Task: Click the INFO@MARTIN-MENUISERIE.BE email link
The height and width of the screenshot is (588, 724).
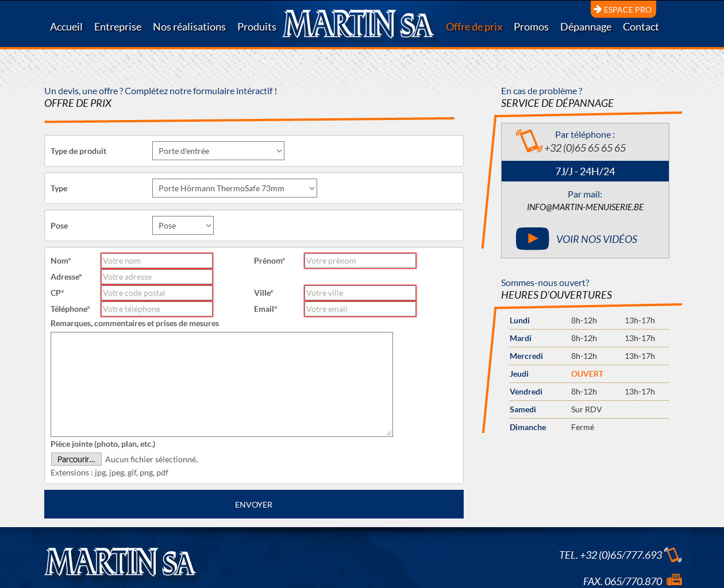Action: [585, 207]
